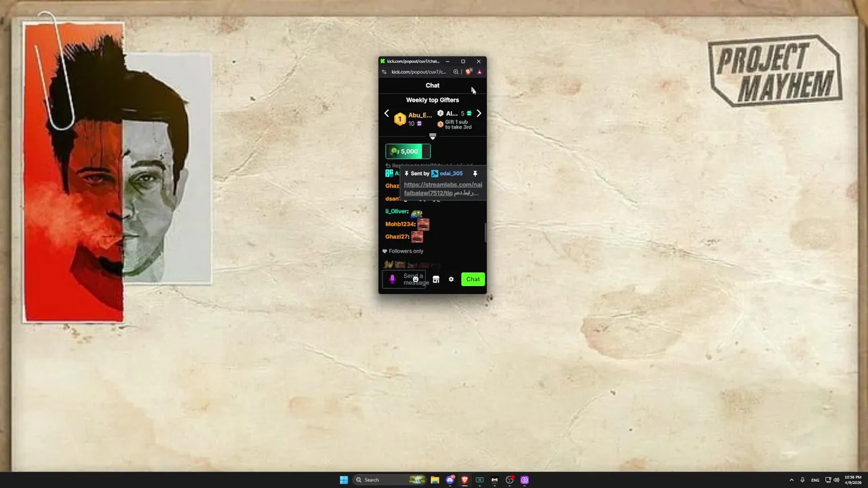Image resolution: width=868 pixels, height=488 pixels.
Task: Click the rank 1 gold badge
Action: (x=399, y=119)
